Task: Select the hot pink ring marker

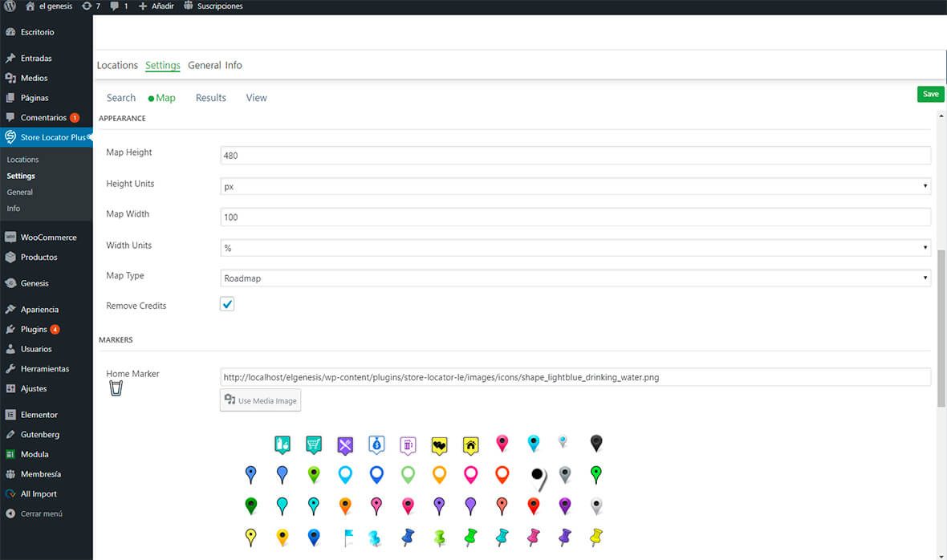Action: pyautogui.click(x=470, y=475)
